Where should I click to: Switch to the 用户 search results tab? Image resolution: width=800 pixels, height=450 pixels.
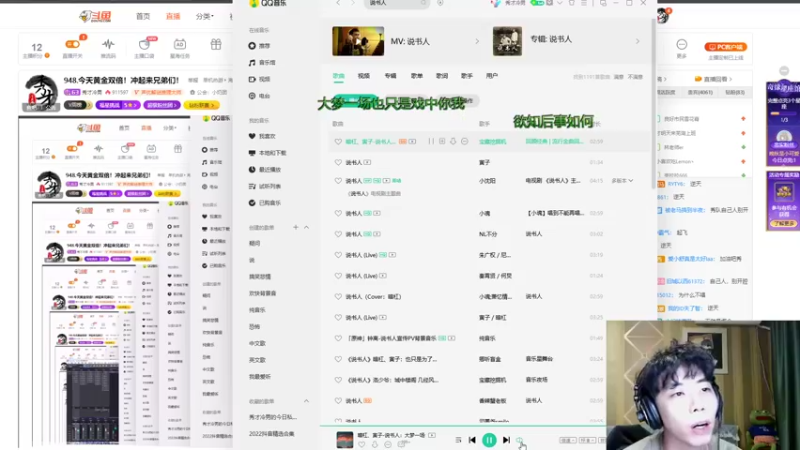click(492, 76)
